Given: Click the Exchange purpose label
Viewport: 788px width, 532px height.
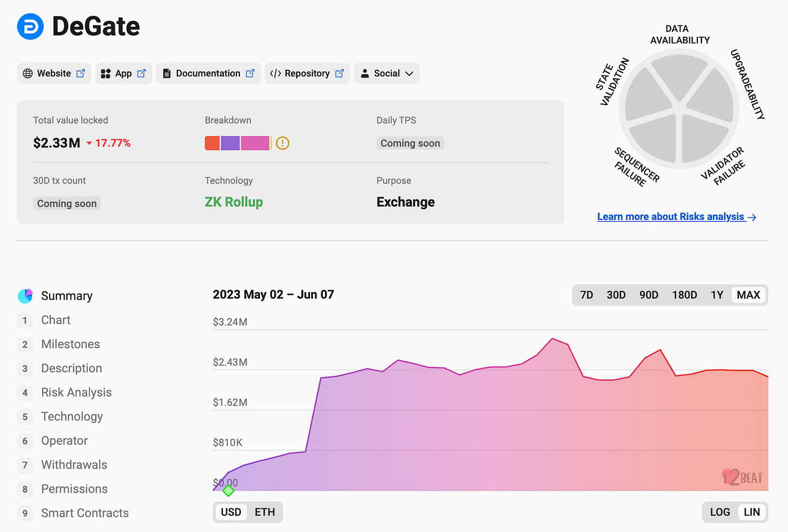Looking at the screenshot, I should pyautogui.click(x=405, y=202).
